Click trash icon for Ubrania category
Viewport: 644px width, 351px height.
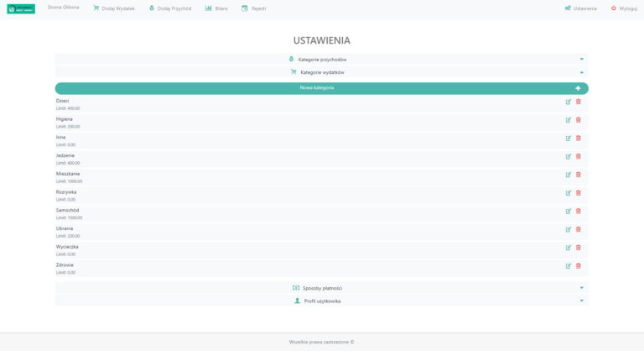(578, 229)
